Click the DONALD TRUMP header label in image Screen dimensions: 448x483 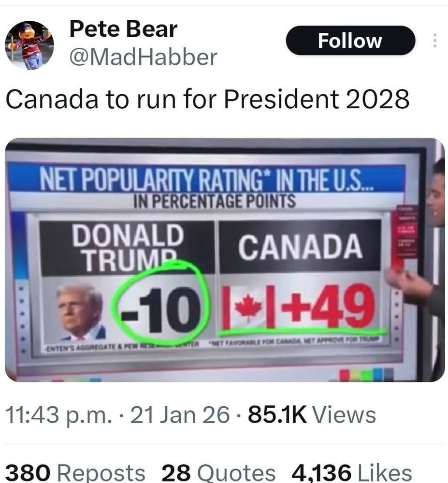[x=128, y=248]
